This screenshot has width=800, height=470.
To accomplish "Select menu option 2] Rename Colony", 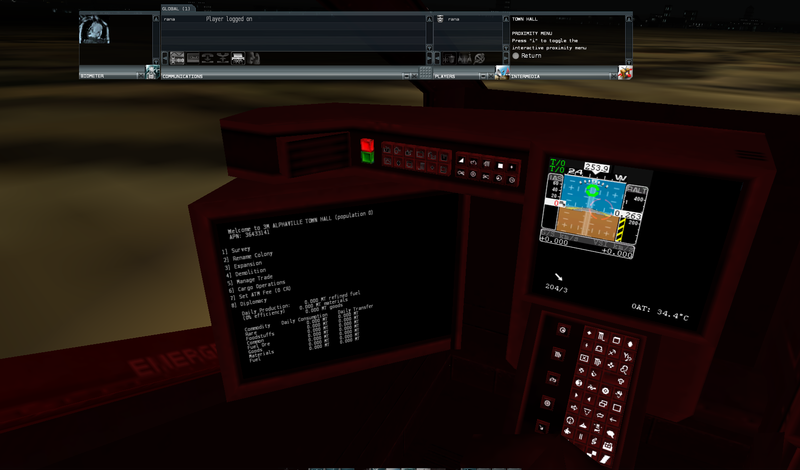I will tap(248, 257).
